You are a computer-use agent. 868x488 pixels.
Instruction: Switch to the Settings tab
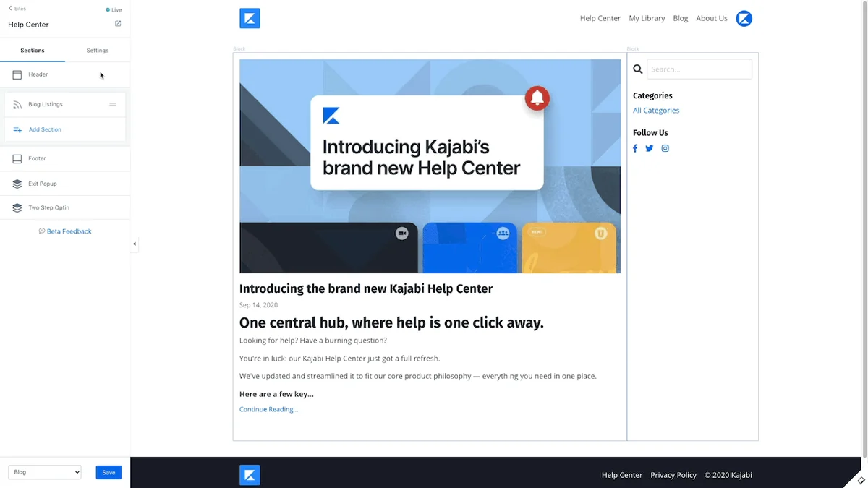pyautogui.click(x=98, y=51)
